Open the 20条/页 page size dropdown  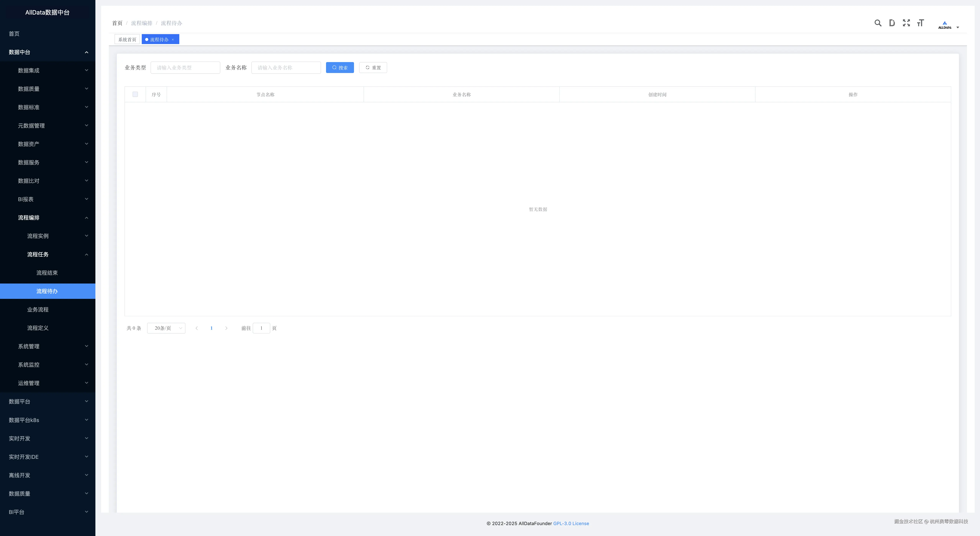[166, 328]
